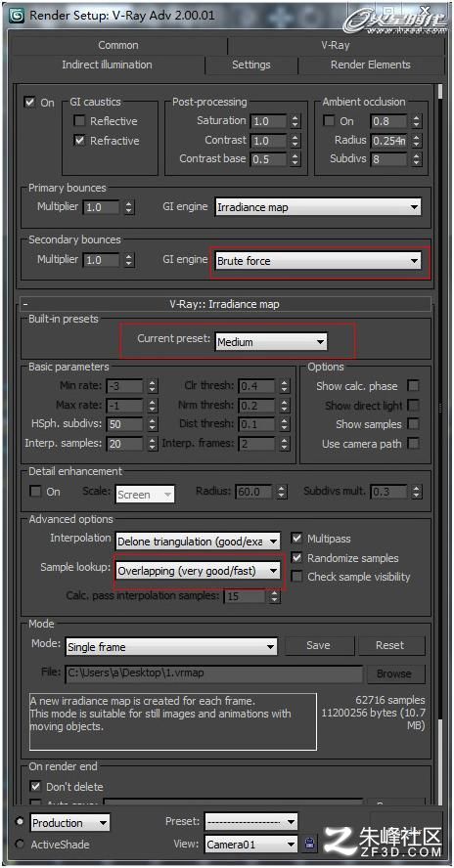Open Mode Single frame dropdown
The image size is (454, 868).
(170, 646)
